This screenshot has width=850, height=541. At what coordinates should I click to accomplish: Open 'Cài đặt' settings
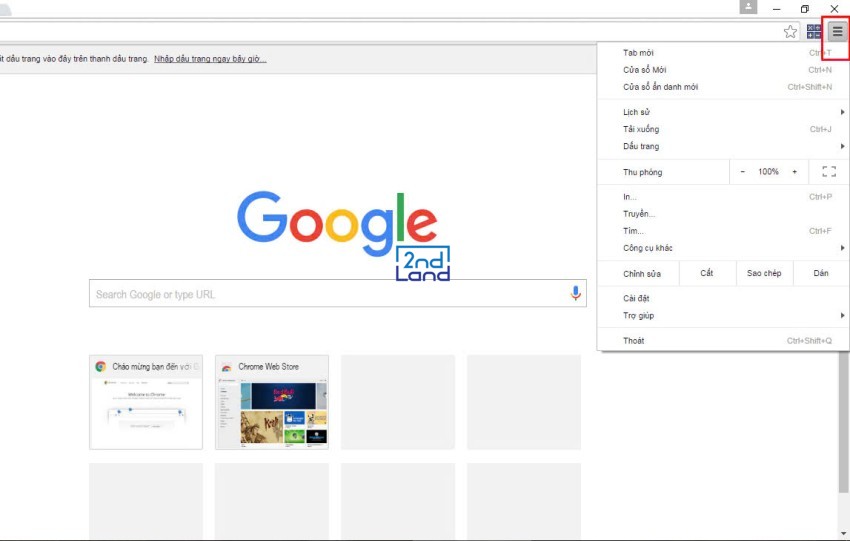click(x=724, y=298)
